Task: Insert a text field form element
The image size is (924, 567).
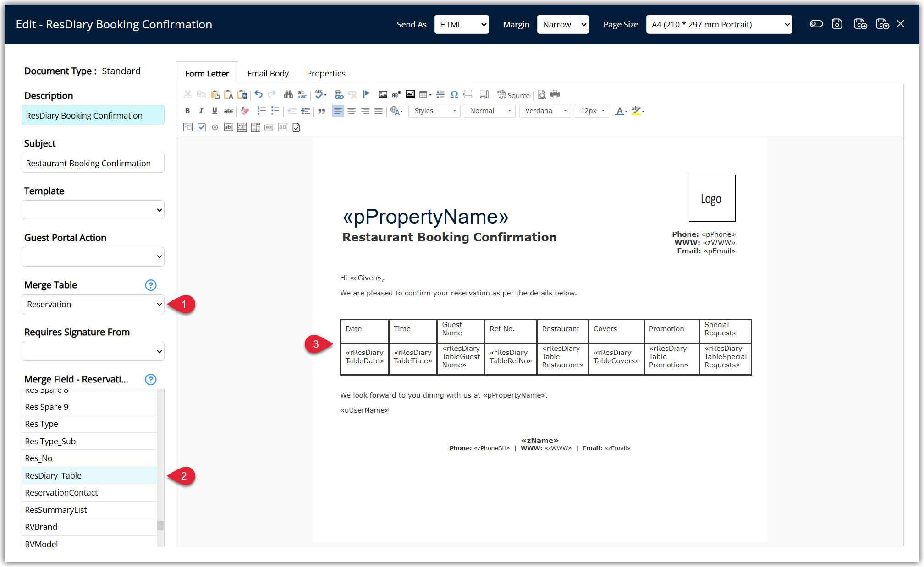Action: [x=228, y=127]
